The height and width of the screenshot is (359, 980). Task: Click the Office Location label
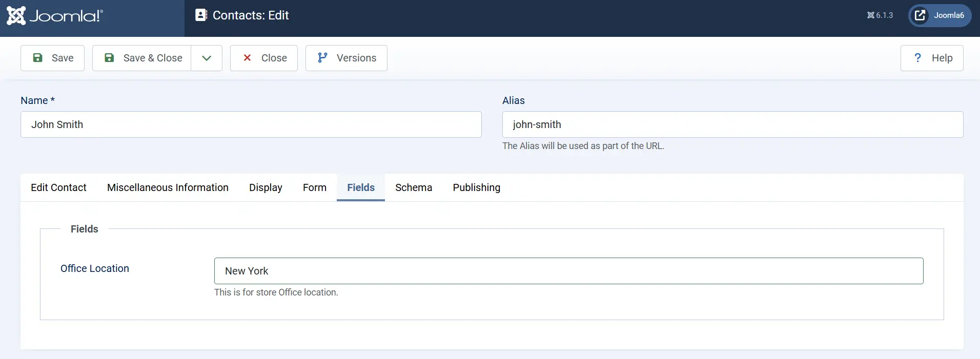pos(95,268)
